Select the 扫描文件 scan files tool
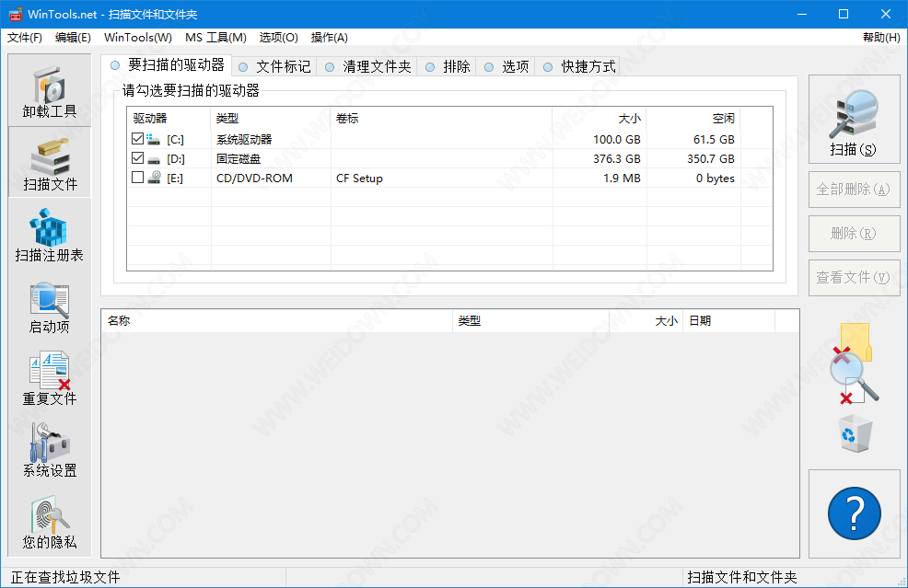Screen dimensions: 908x588 click(x=49, y=163)
